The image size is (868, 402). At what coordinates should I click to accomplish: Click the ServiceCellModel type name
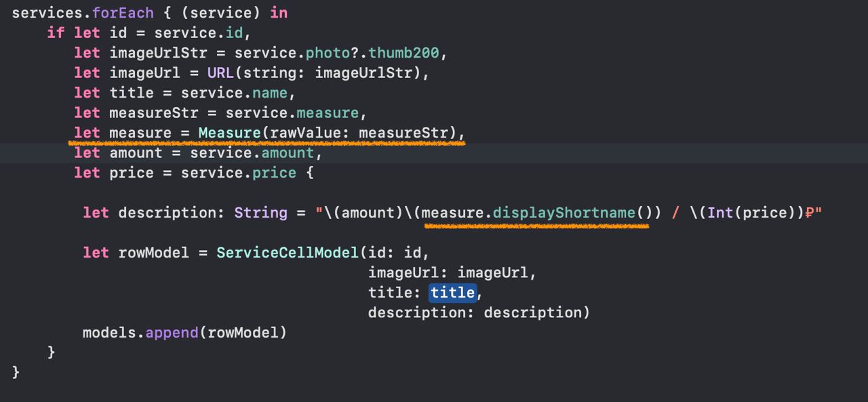pyautogui.click(x=288, y=253)
